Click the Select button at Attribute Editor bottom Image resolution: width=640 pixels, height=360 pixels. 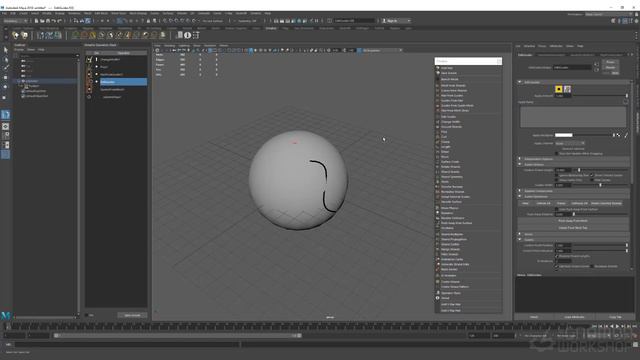[x=534, y=317]
